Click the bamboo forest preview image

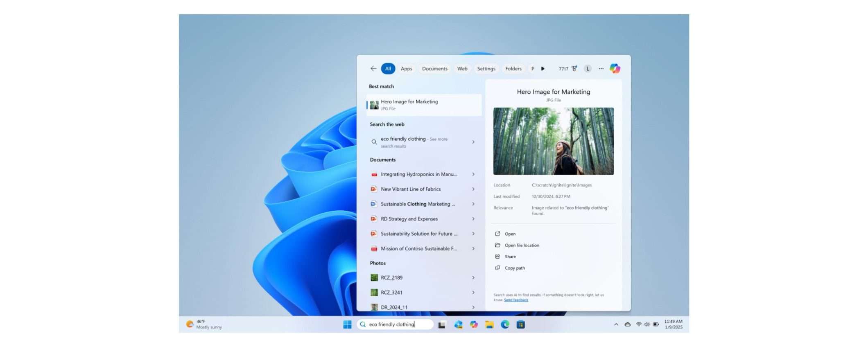[553, 141]
